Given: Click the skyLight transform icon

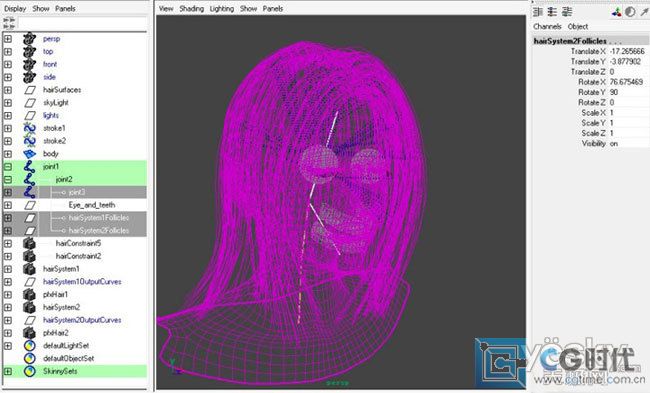Looking at the screenshot, I should tap(29, 103).
